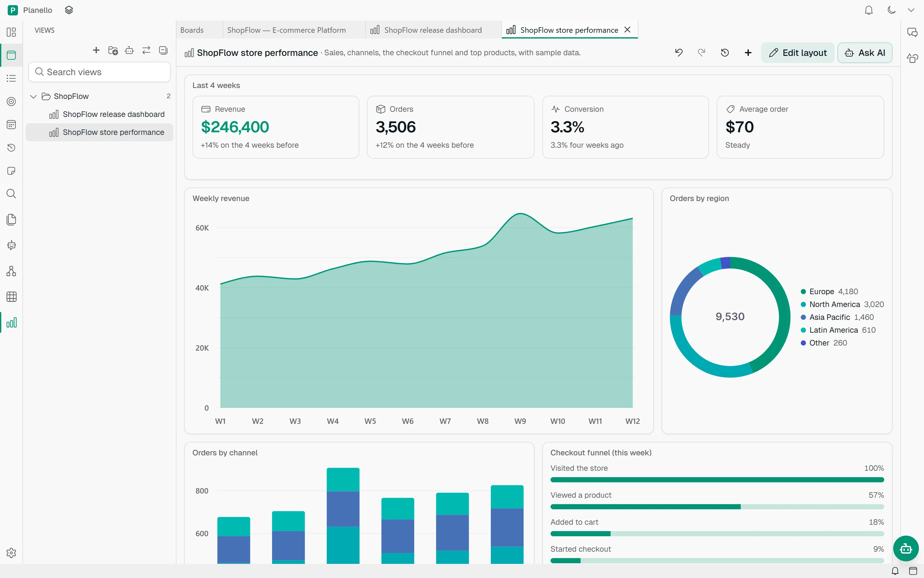Click the status bar panel toggle icon
The height and width of the screenshot is (578, 924).
(913, 571)
